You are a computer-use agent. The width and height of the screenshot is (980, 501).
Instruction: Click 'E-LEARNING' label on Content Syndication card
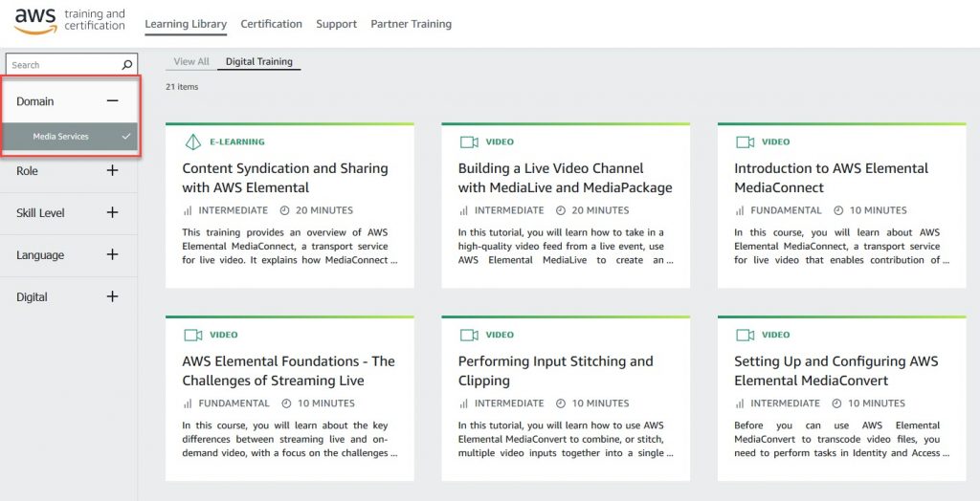[237, 142]
